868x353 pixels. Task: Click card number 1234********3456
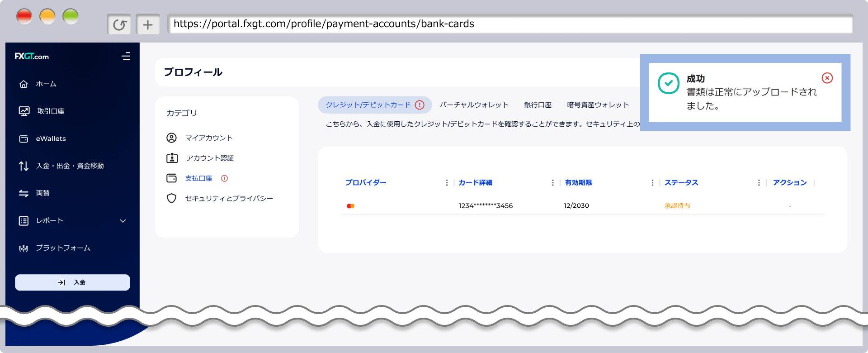coord(486,206)
